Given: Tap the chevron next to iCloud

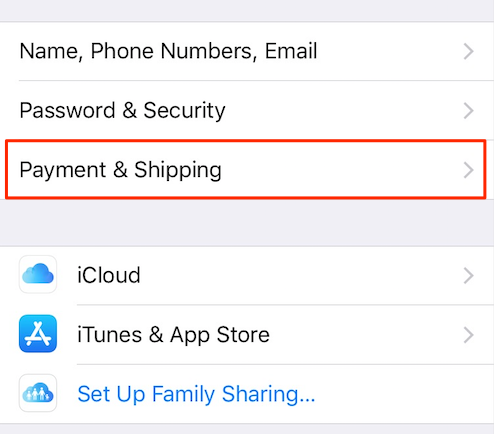Looking at the screenshot, I should click(469, 275).
